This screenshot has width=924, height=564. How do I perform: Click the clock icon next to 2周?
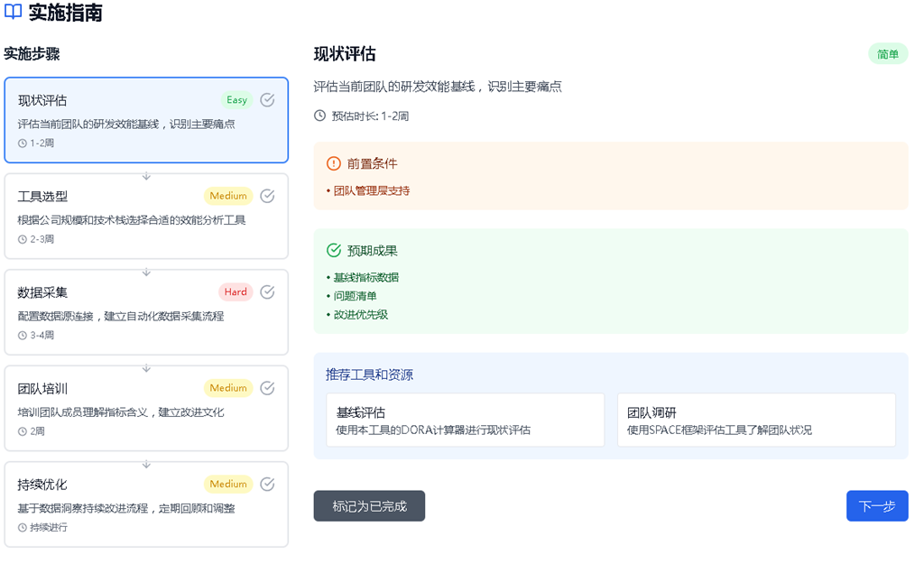[x=23, y=431]
